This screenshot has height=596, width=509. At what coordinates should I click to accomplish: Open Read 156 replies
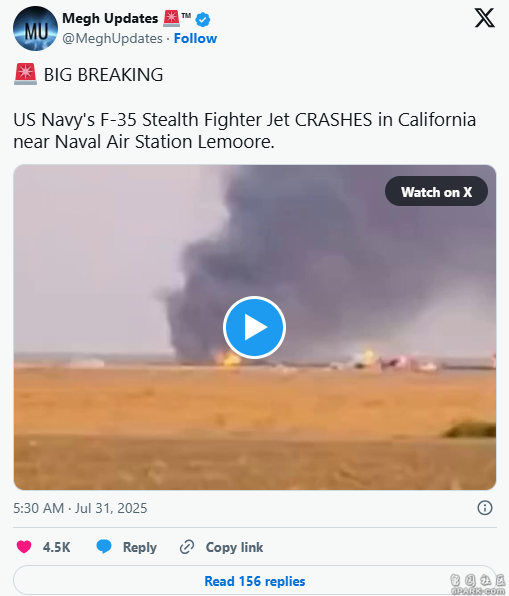[255, 580]
